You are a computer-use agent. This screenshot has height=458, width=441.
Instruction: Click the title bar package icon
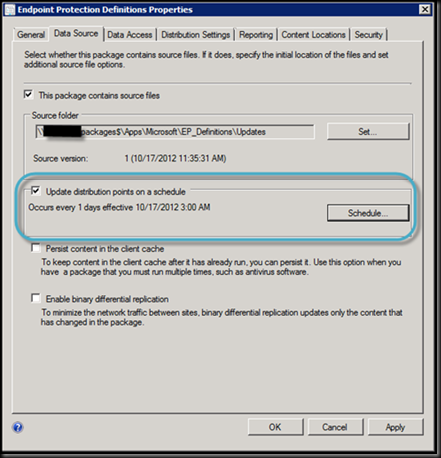(x=10, y=10)
